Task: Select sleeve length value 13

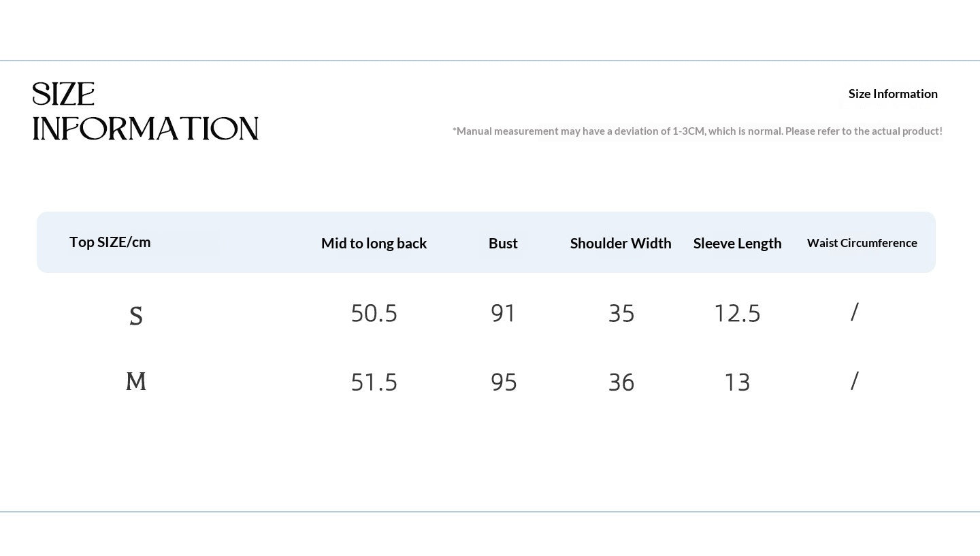Action: click(x=737, y=382)
